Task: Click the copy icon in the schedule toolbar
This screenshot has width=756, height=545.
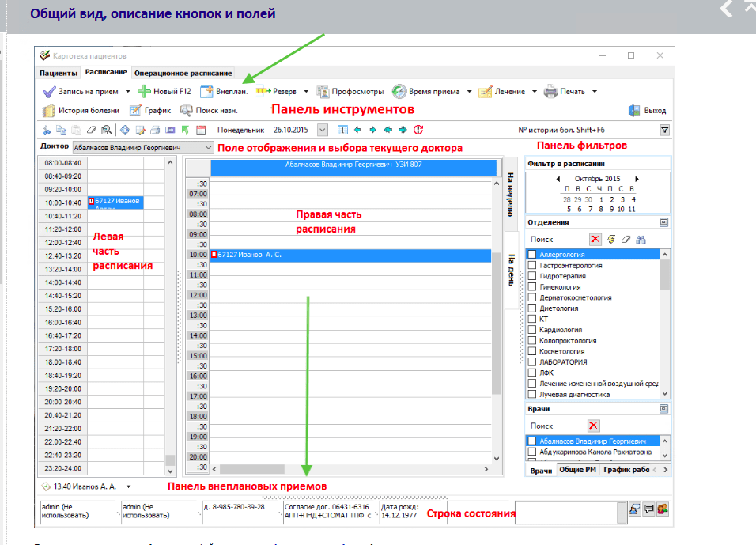Action: [61, 131]
